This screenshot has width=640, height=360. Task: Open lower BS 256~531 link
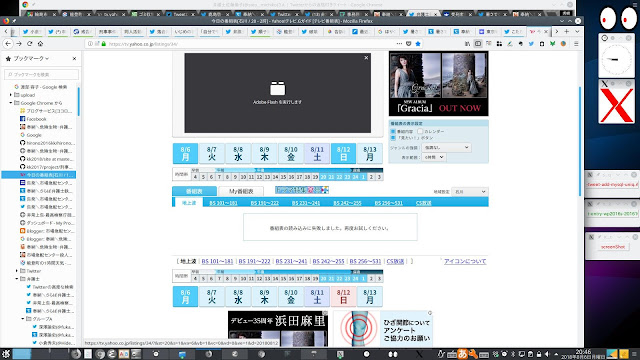[365, 261]
